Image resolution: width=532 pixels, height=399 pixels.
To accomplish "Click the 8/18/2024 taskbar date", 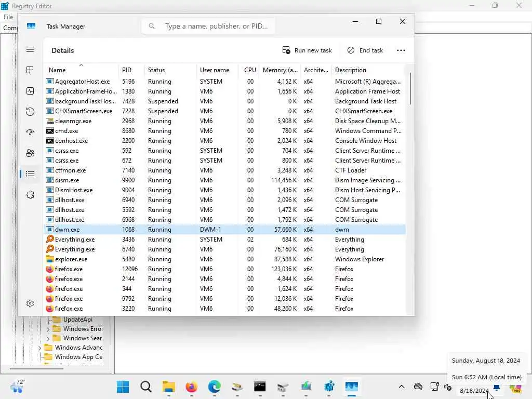I will tap(474, 391).
